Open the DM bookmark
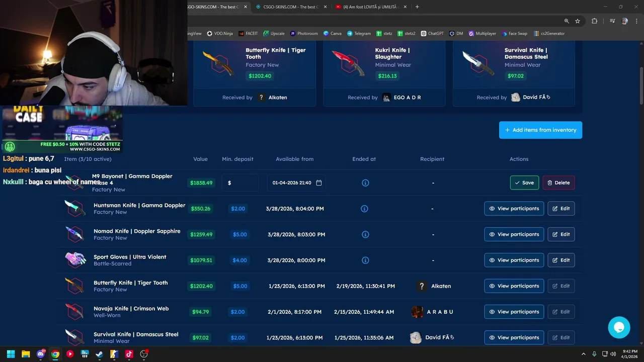The width and height of the screenshot is (644, 362). pyautogui.click(x=456, y=34)
